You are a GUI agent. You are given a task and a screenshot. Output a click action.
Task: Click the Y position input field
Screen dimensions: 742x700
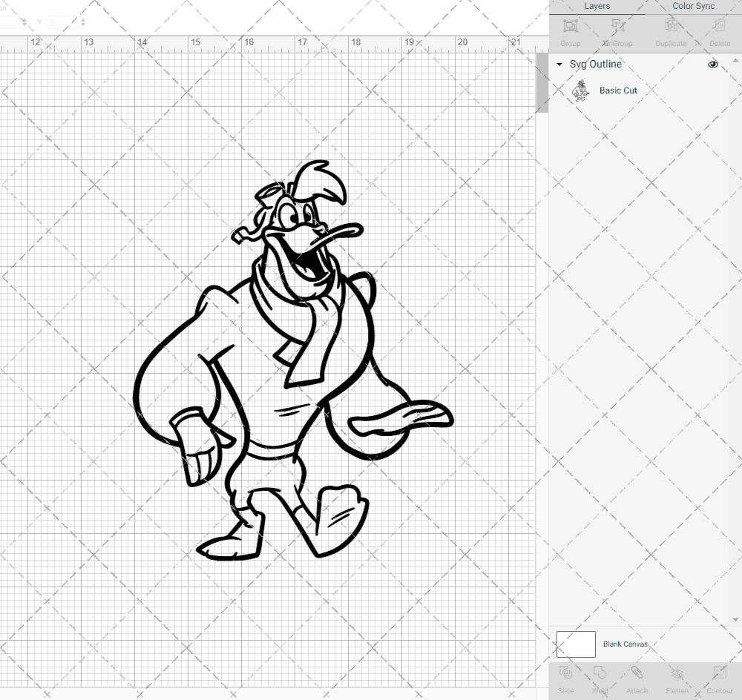(x=63, y=22)
